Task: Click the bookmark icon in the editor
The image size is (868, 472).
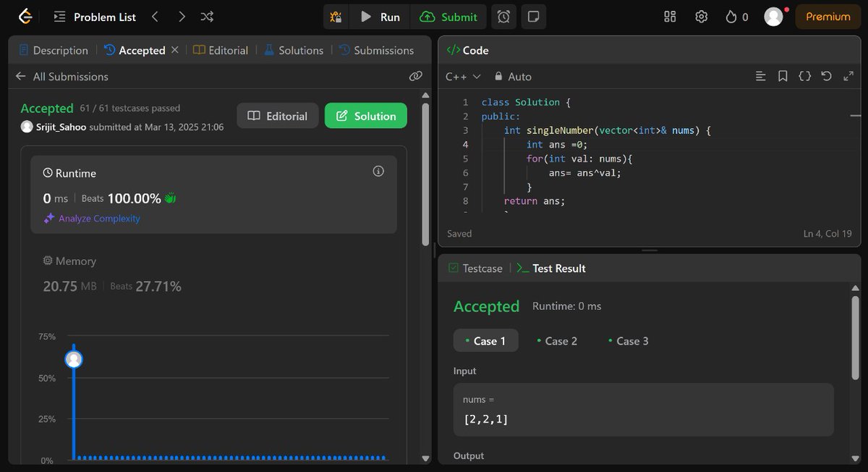Action: pos(783,76)
